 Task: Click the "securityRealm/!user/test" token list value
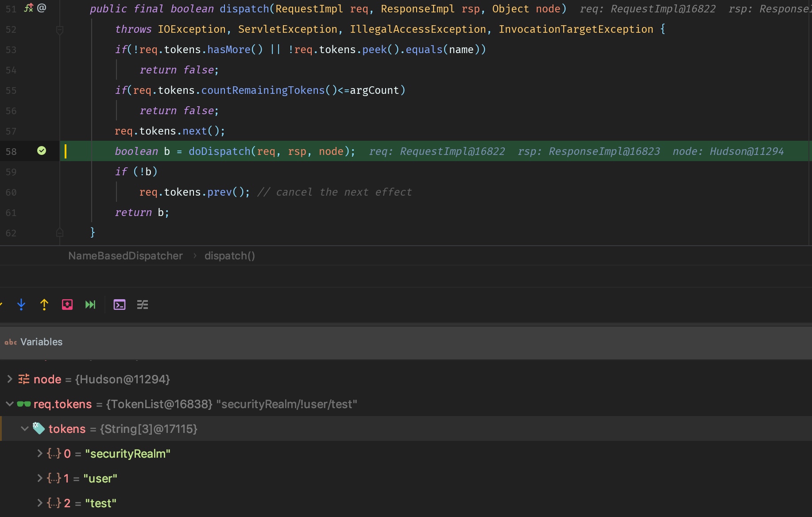[286, 404]
